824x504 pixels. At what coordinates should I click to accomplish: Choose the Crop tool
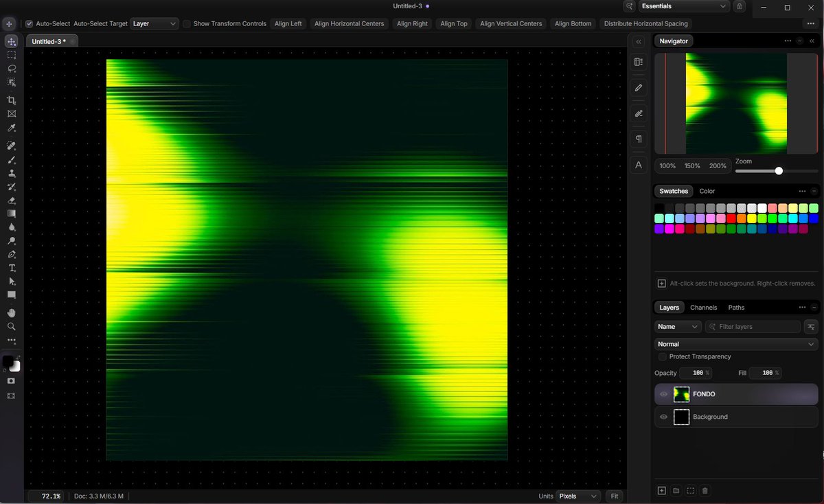12,100
